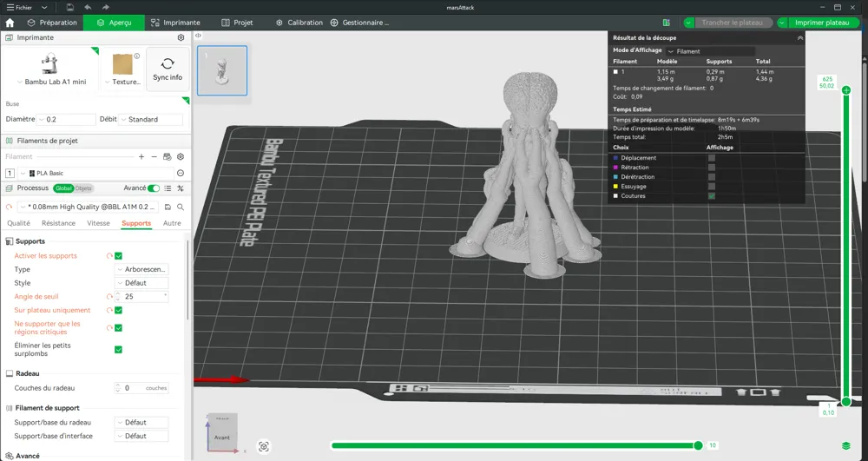Viewport: 868px width, 461px height.
Task: Click the horizontal move slider handle
Action: (698, 445)
